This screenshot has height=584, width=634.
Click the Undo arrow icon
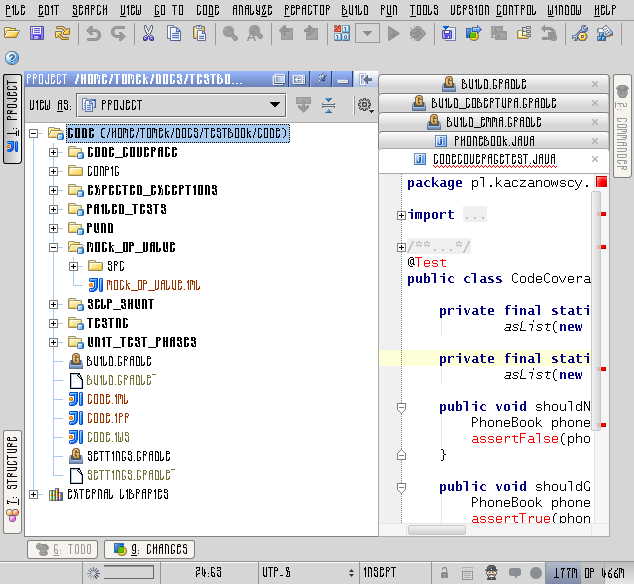[x=93, y=34]
